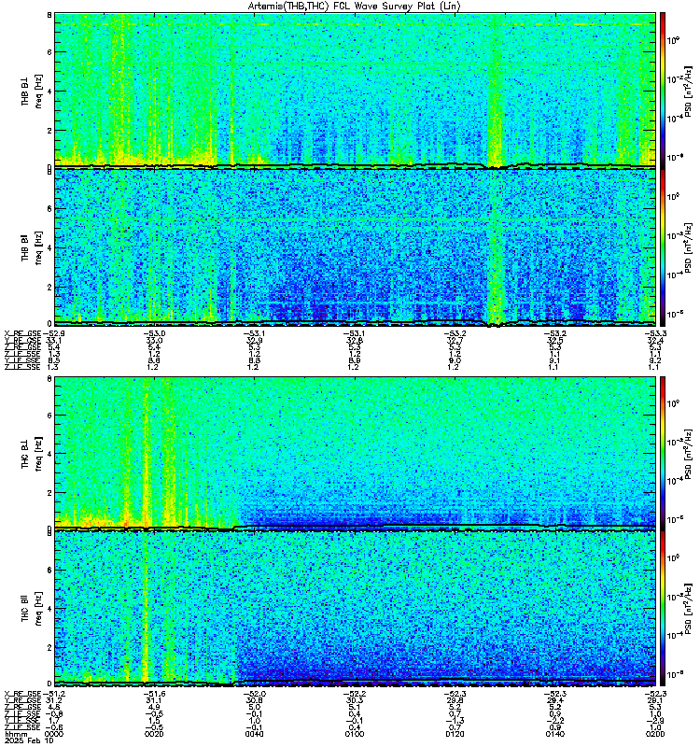
Task: Click the "0200" time tick label
Action: coord(655,734)
